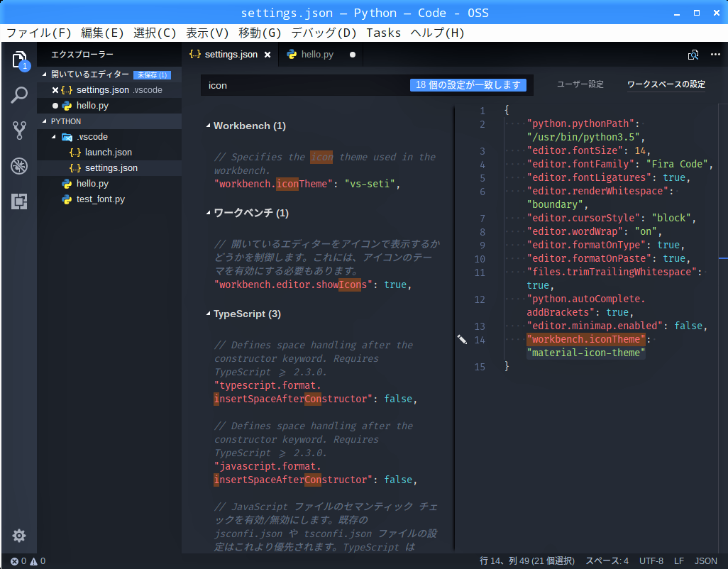Click the JSON braces icon on settings.json tab
Image resolution: width=728 pixels, height=569 pixels.
tap(195, 55)
